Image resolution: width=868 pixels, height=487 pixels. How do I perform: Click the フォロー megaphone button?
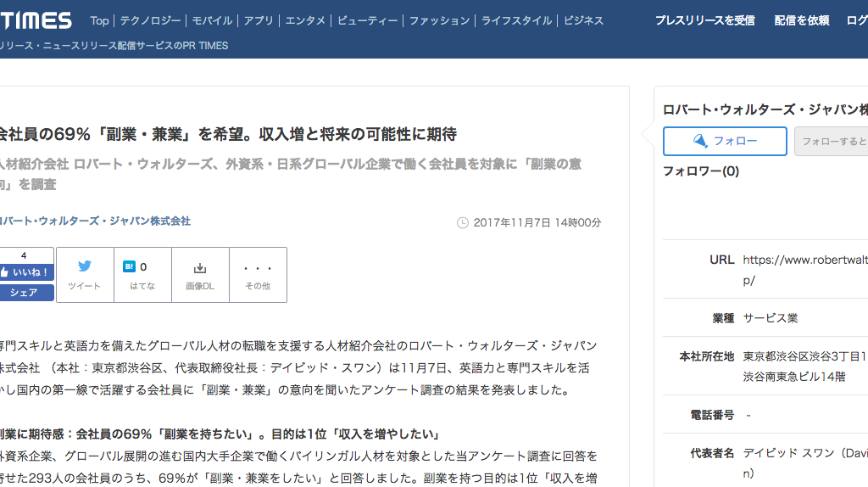(725, 141)
